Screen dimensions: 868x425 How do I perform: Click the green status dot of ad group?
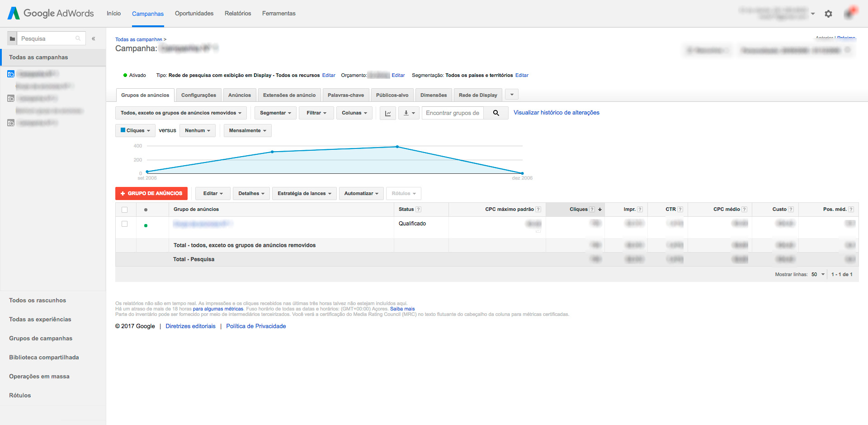click(x=146, y=225)
